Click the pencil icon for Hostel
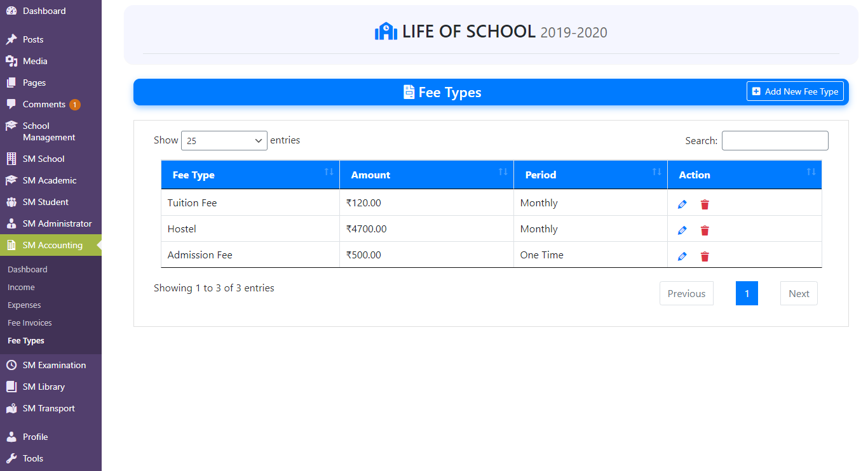This screenshot has height=471, width=868. coord(682,230)
